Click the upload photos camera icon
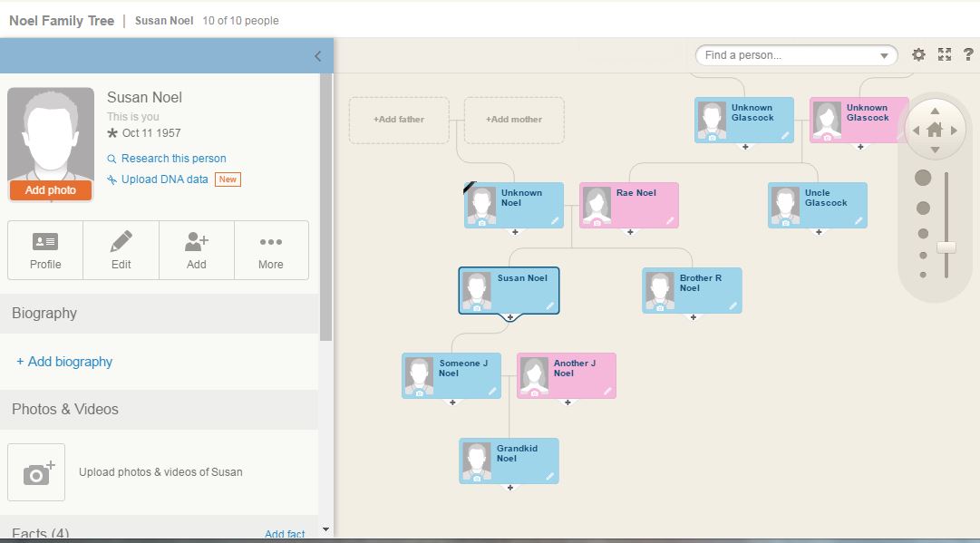Viewport: 980px width, 543px height. (x=36, y=472)
